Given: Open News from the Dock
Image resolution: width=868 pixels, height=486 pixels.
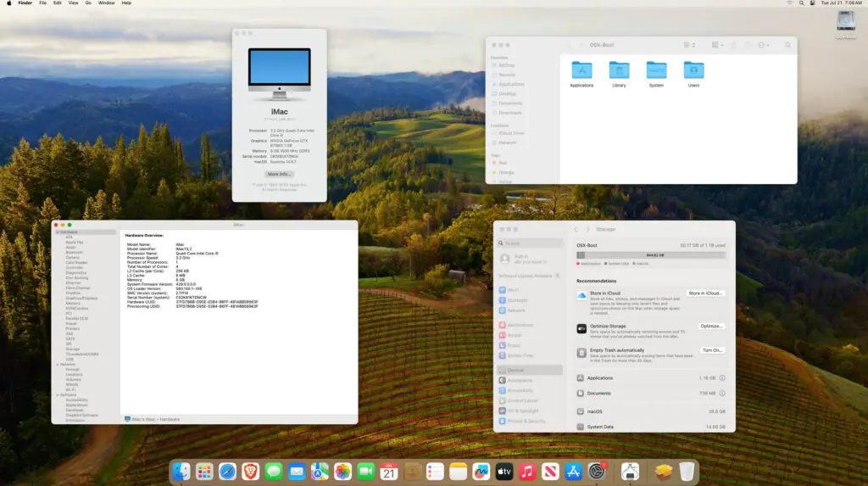Looking at the screenshot, I should pos(550,472).
